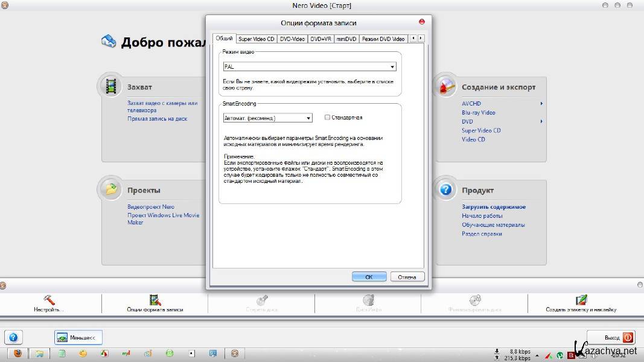Switch to the DVD-Video tab
Viewport: 644px width, 362px height.
292,39
